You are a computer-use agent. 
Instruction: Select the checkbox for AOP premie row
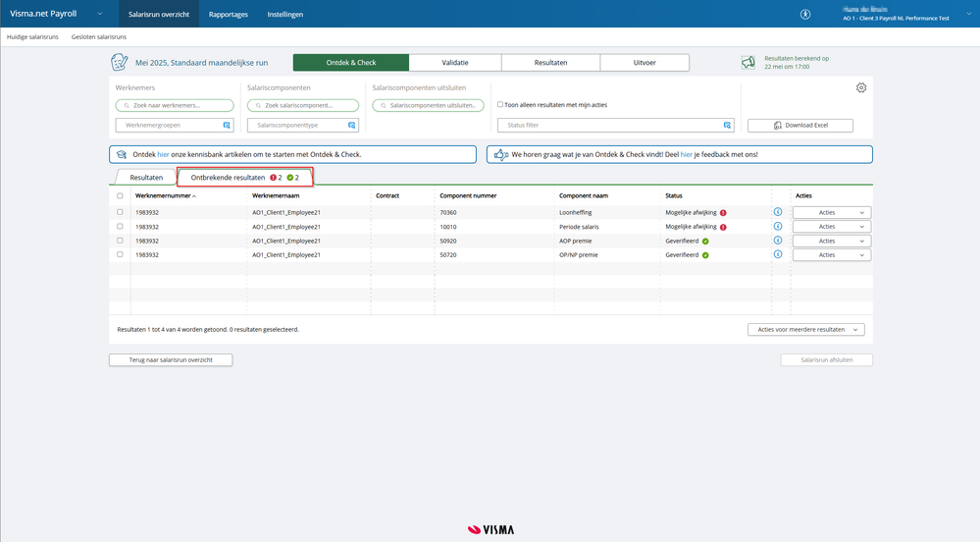[x=120, y=241]
